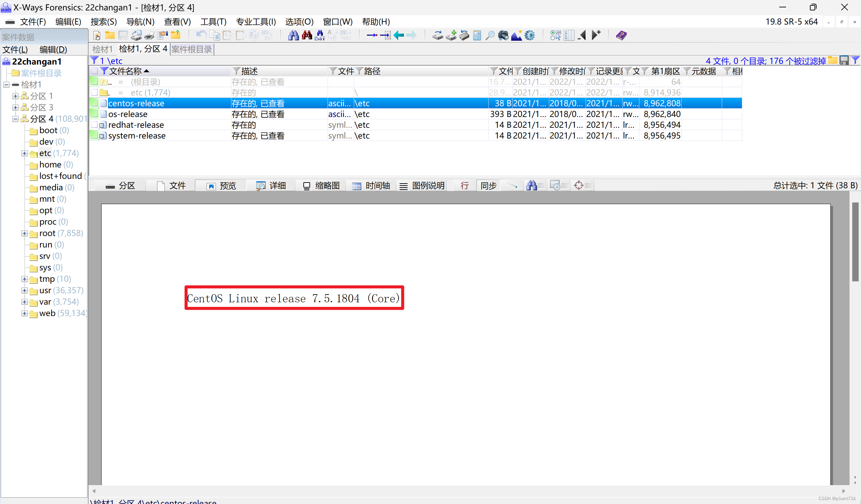Click the blue binoculars find text icon
This screenshot has width=861, height=504.
click(x=293, y=35)
